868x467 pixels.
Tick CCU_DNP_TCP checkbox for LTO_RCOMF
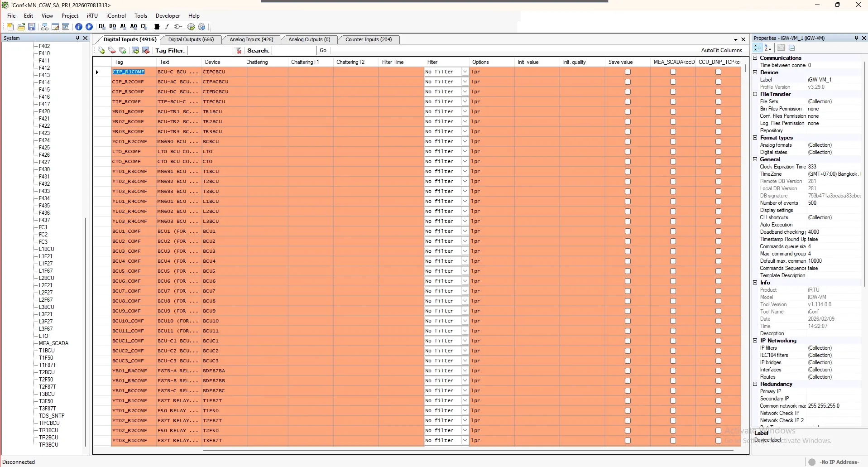[x=718, y=151]
